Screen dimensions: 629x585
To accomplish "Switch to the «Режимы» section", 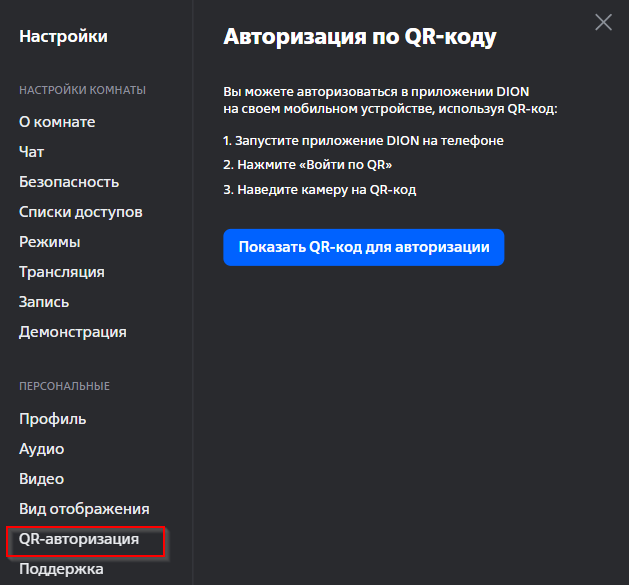I will (x=50, y=242).
